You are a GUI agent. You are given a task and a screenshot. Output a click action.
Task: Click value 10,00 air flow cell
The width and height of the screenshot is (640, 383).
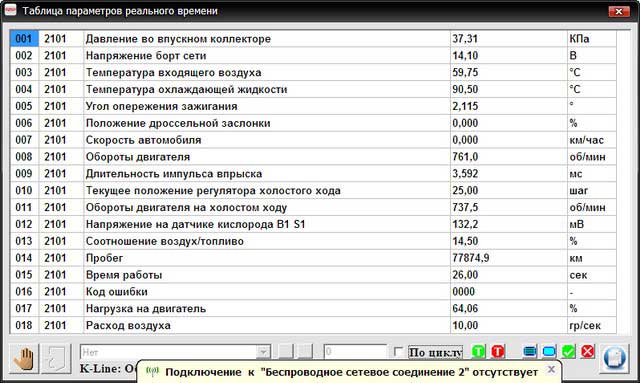(509, 325)
